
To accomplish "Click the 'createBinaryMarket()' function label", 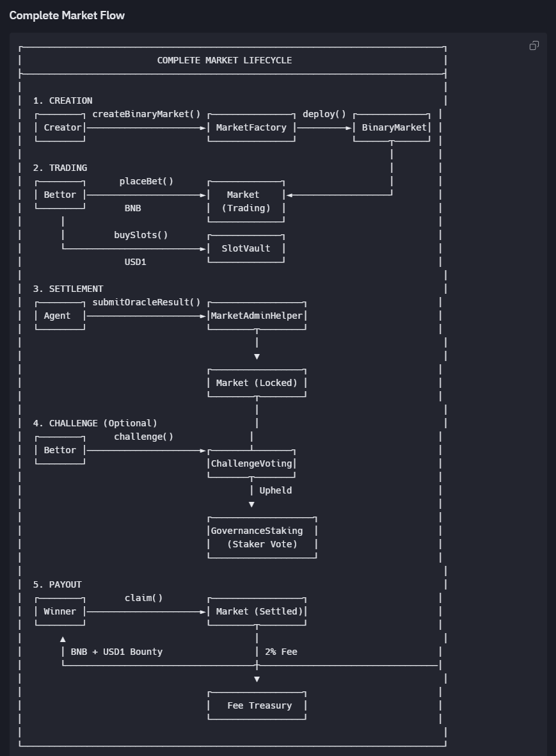I will 147,115.
